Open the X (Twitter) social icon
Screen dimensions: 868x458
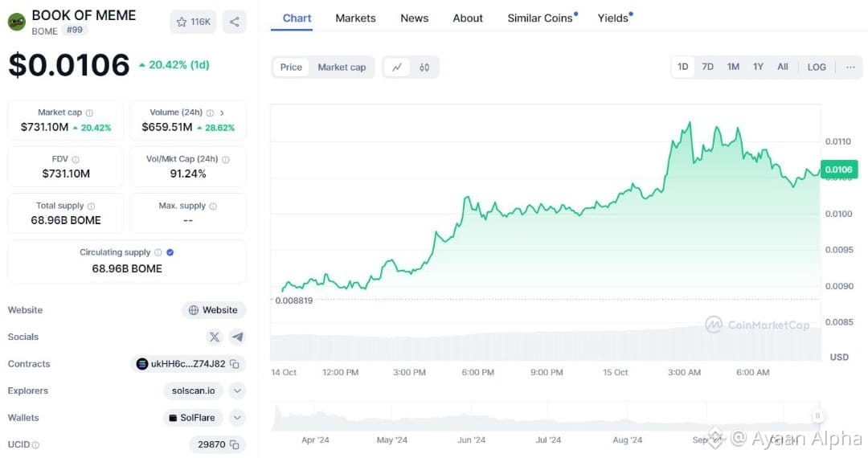(x=215, y=337)
